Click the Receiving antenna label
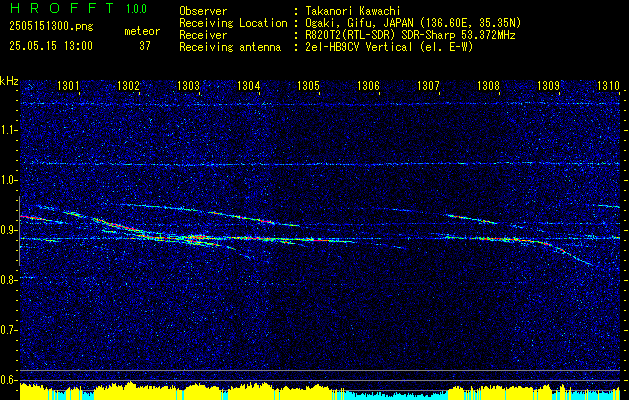Screen dimensions: 629x400 pos(230,47)
